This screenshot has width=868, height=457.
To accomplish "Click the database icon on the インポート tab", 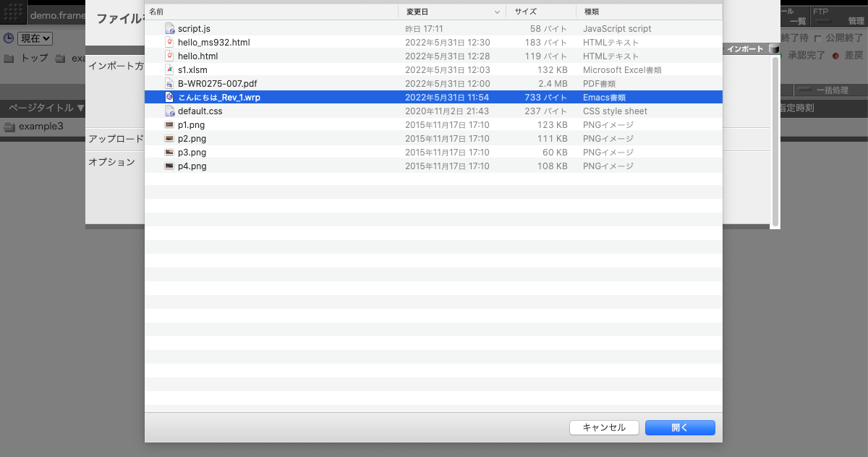I will tap(774, 48).
